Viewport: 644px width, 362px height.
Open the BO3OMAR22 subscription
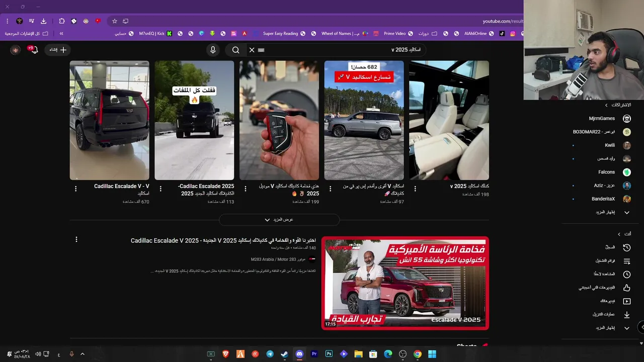[x=602, y=132]
